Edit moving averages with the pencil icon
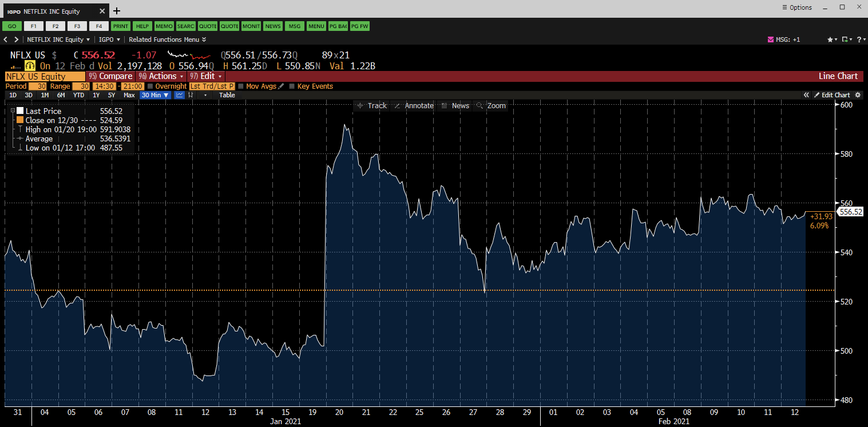This screenshot has height=427, width=868. pyautogui.click(x=281, y=86)
